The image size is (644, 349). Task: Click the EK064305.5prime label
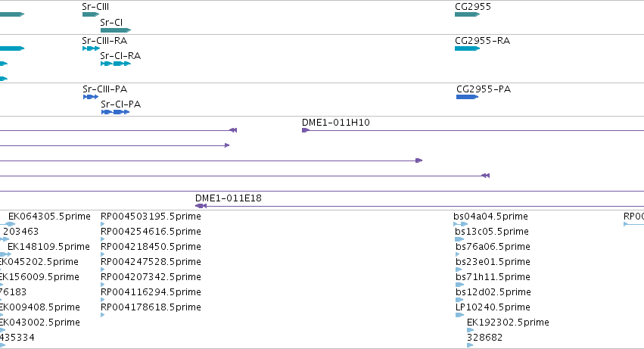point(49,217)
